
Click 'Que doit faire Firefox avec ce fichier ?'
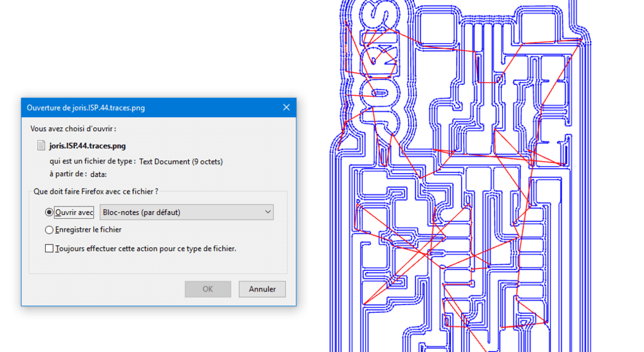tap(96, 191)
